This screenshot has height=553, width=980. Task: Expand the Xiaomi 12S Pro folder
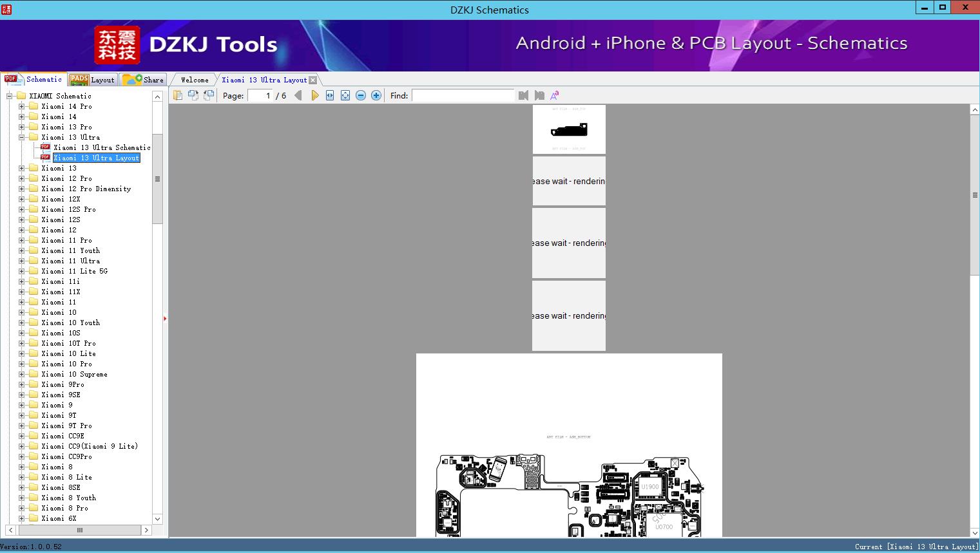tap(21, 209)
